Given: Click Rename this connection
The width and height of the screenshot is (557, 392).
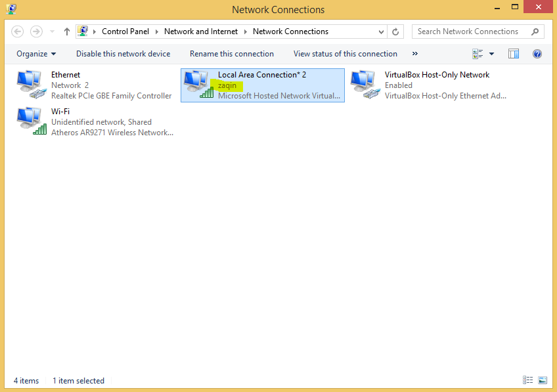Looking at the screenshot, I should (232, 54).
